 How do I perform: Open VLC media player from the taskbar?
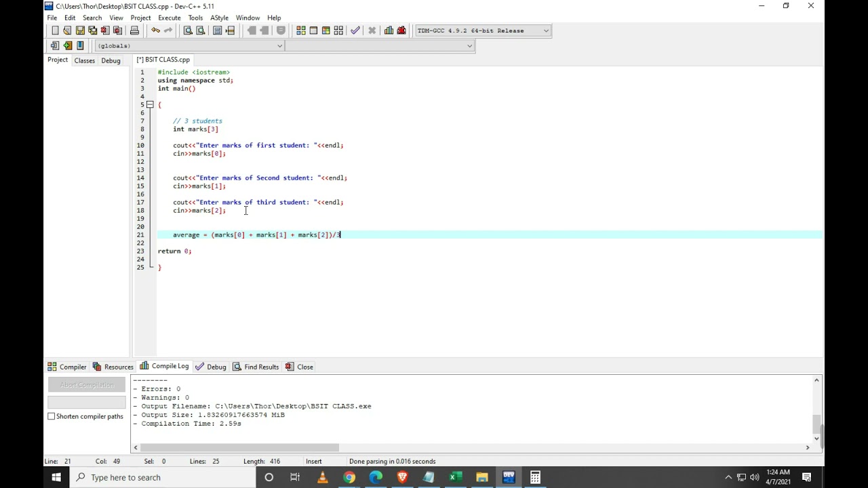coord(322,477)
